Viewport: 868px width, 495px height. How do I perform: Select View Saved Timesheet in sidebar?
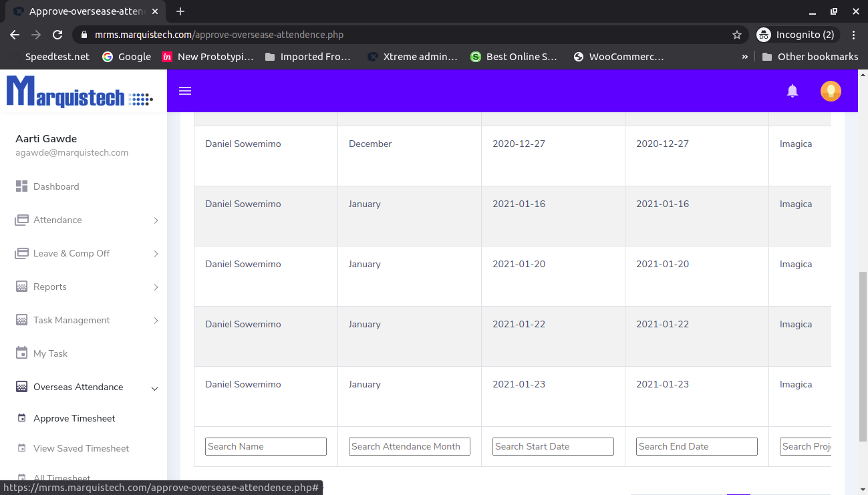tap(81, 448)
